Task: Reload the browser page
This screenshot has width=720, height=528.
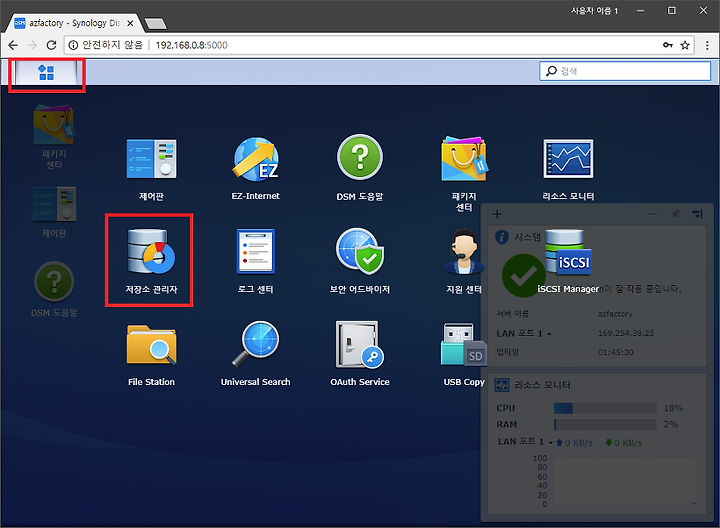Action: coord(51,45)
